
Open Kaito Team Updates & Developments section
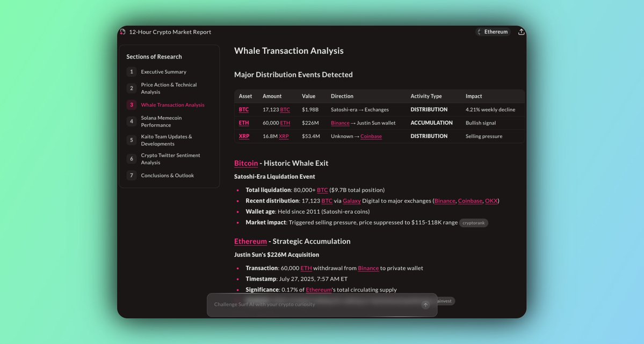[167, 140]
